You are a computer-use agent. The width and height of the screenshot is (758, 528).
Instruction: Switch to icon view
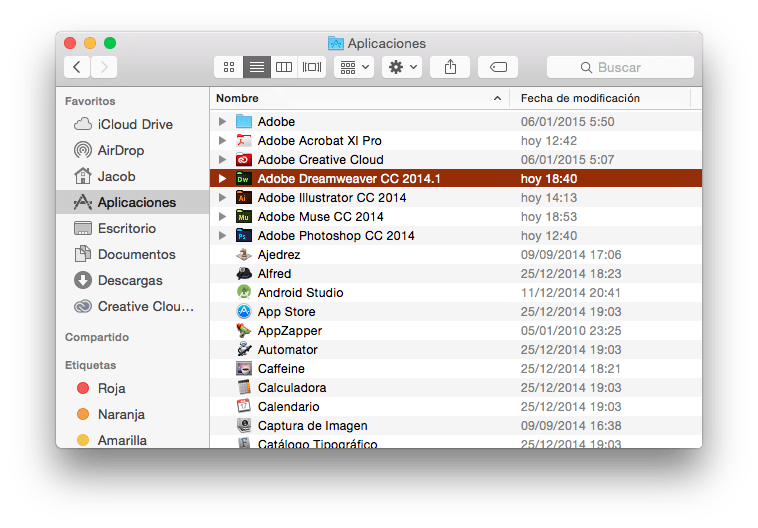click(x=229, y=67)
